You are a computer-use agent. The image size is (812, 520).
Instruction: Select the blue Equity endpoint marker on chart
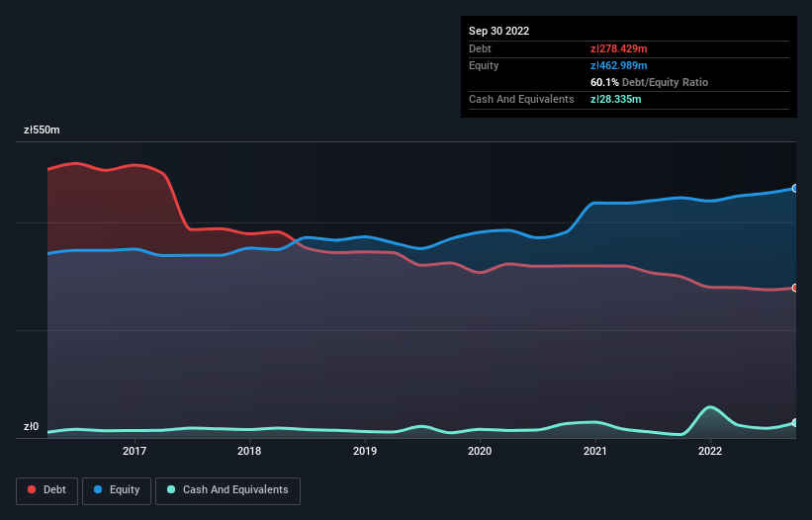[x=795, y=189]
